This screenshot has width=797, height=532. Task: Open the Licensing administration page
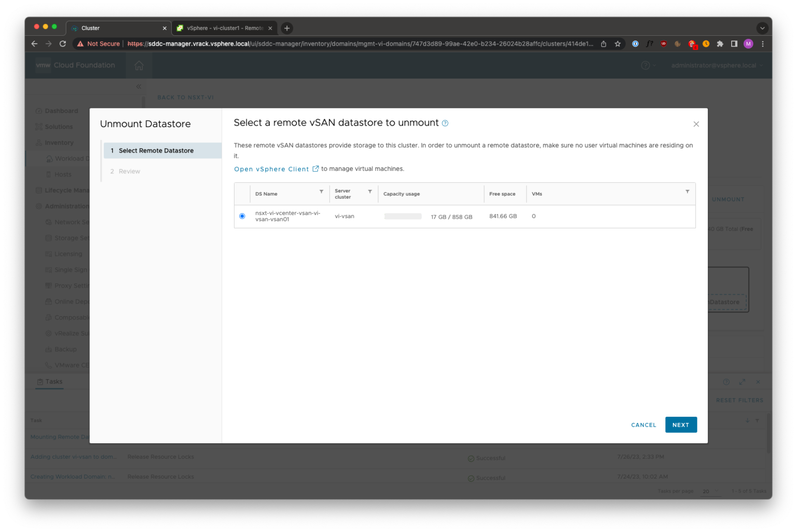coord(68,253)
